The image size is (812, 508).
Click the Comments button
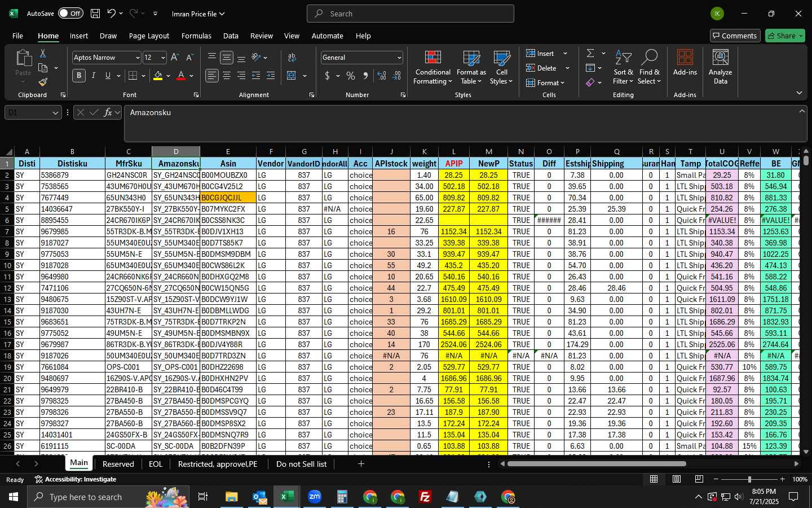(735, 36)
